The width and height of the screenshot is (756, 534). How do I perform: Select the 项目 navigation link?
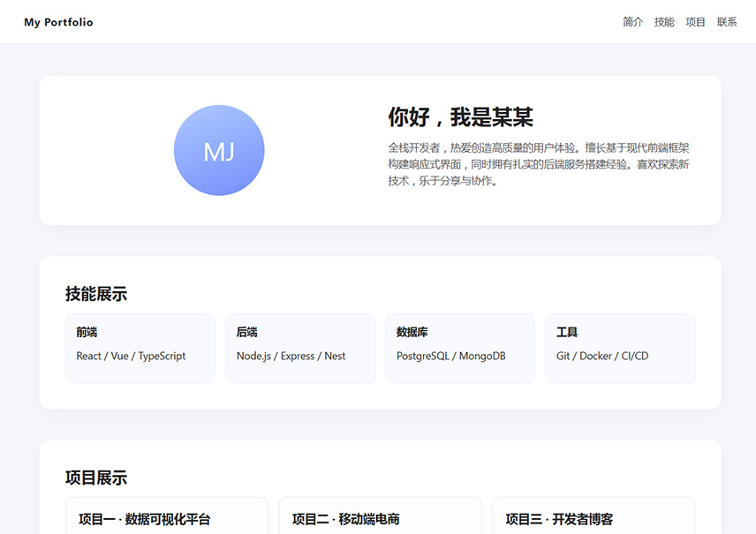(x=696, y=22)
